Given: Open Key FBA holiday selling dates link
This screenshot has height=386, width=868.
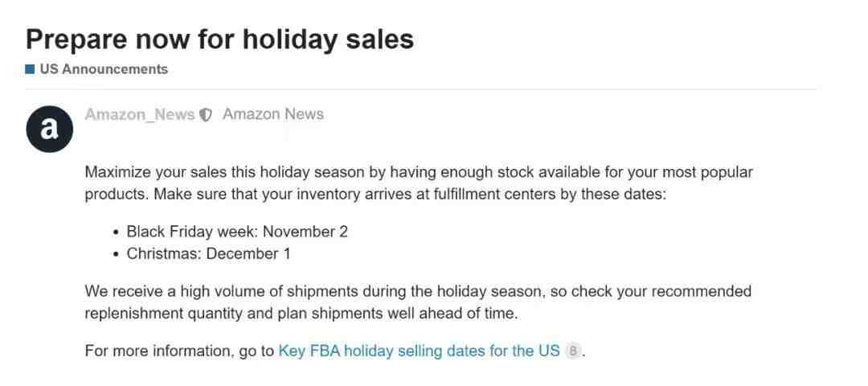Looking at the screenshot, I should click(x=419, y=351).
